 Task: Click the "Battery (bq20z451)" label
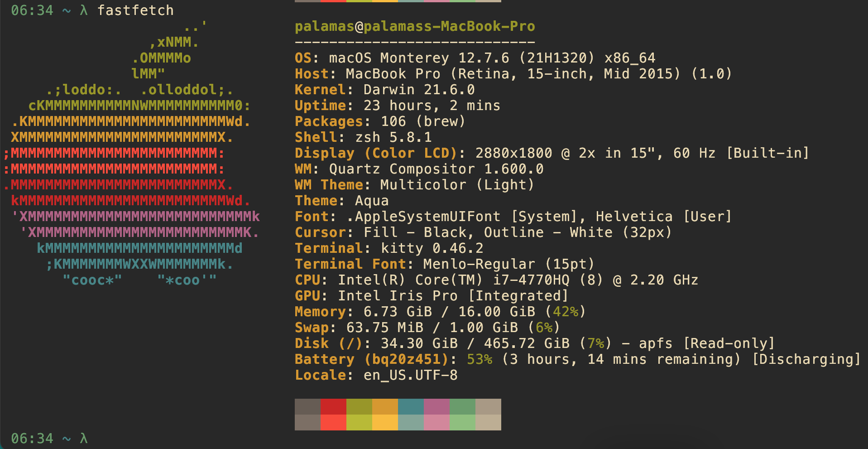372,359
